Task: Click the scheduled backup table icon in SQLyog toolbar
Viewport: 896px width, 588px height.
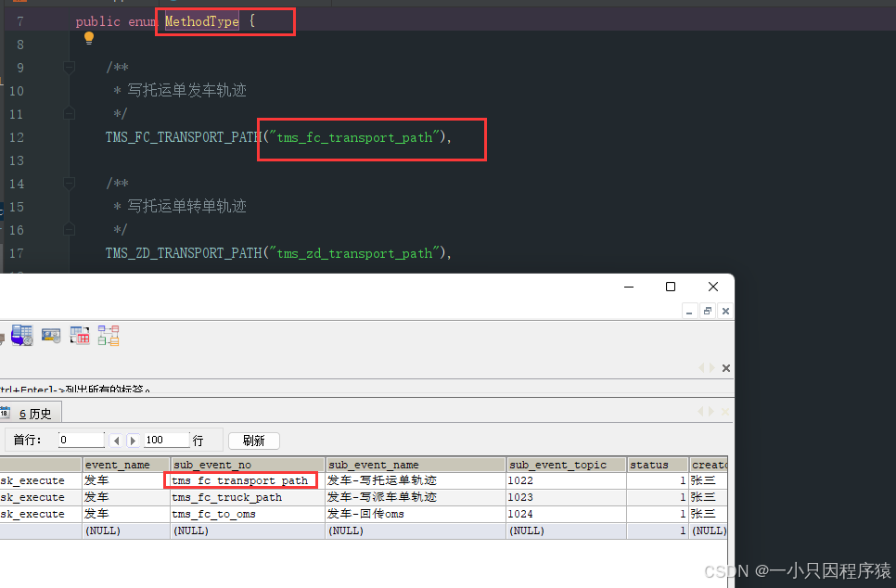Action: [22, 336]
